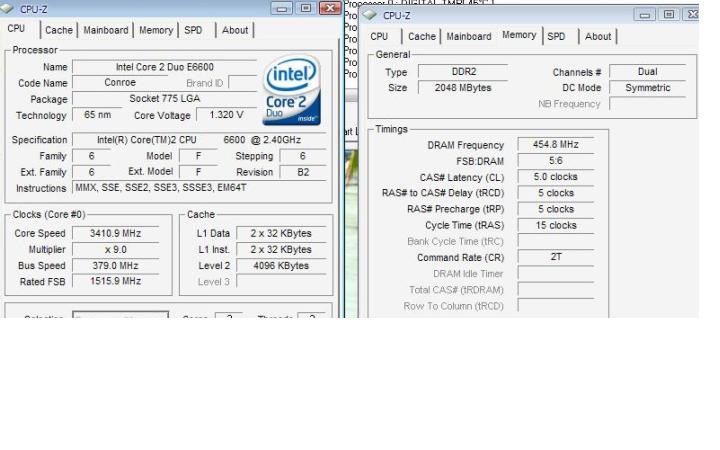Viewport: 720px width, 450px height.
Task: Open the Cache tab in left CPU-Z window
Action: click(x=59, y=30)
